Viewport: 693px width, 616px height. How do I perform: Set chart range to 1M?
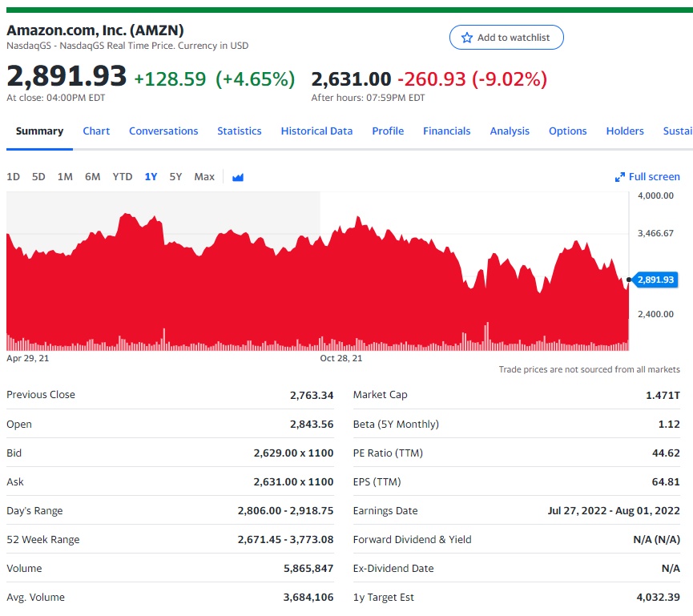coord(65,177)
